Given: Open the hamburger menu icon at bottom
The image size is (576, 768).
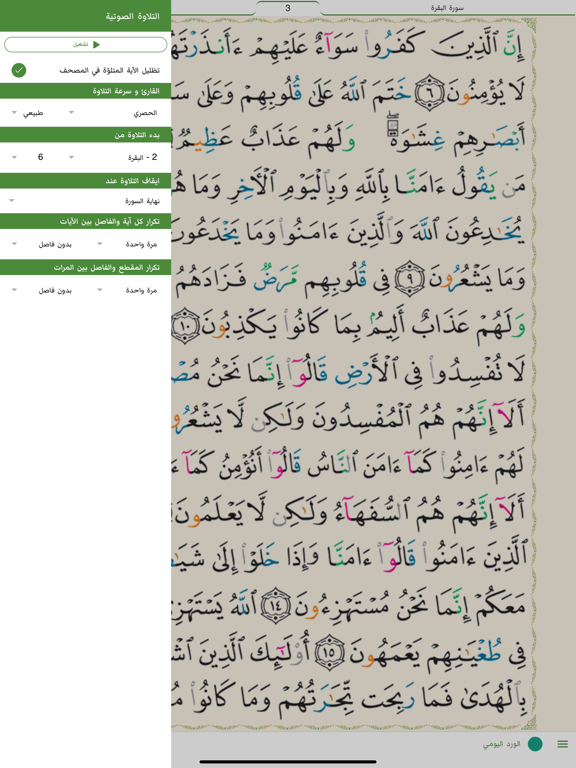Looking at the screenshot, I should pos(562,744).
